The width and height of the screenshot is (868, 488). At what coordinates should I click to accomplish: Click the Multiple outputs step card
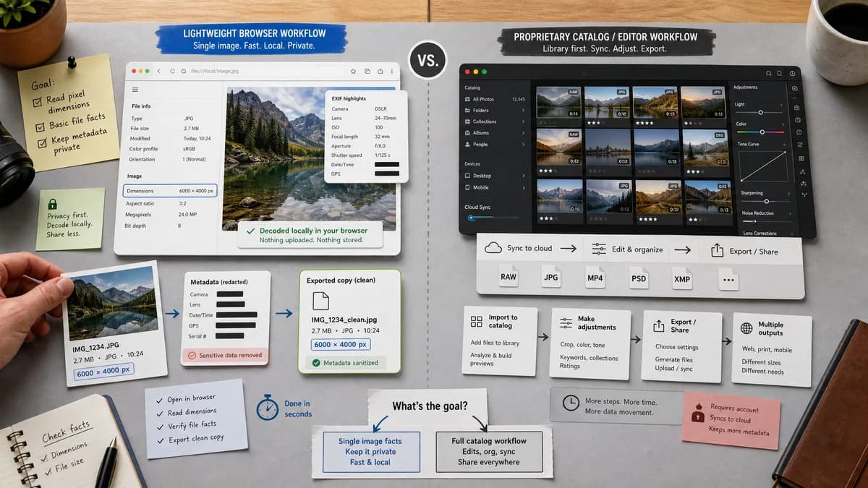[772, 349]
